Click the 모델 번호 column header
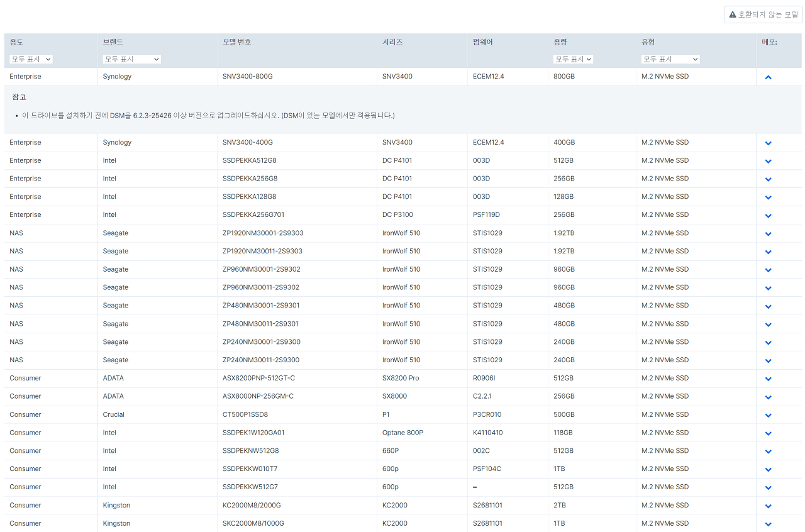 (x=236, y=42)
